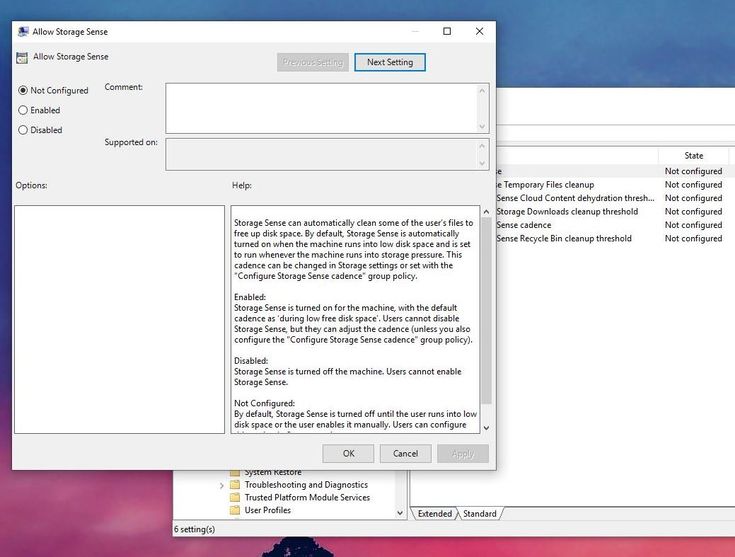Select the User Profiles tree folder
Screen dimensions: 735x557
[x=267, y=510]
